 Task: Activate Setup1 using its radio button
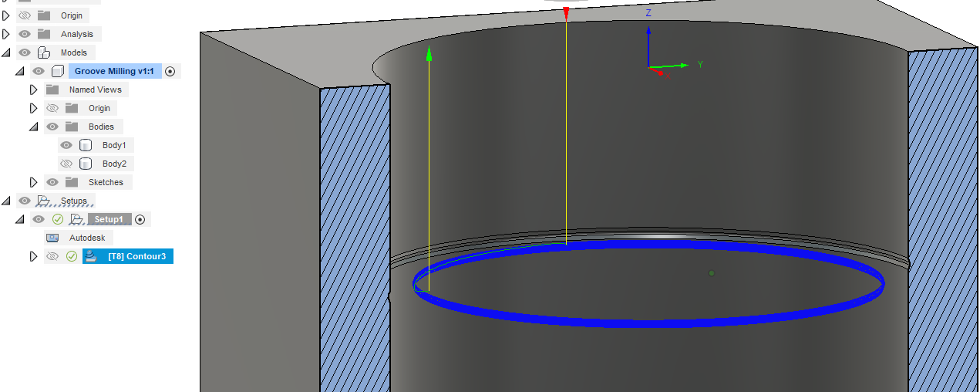tap(140, 219)
